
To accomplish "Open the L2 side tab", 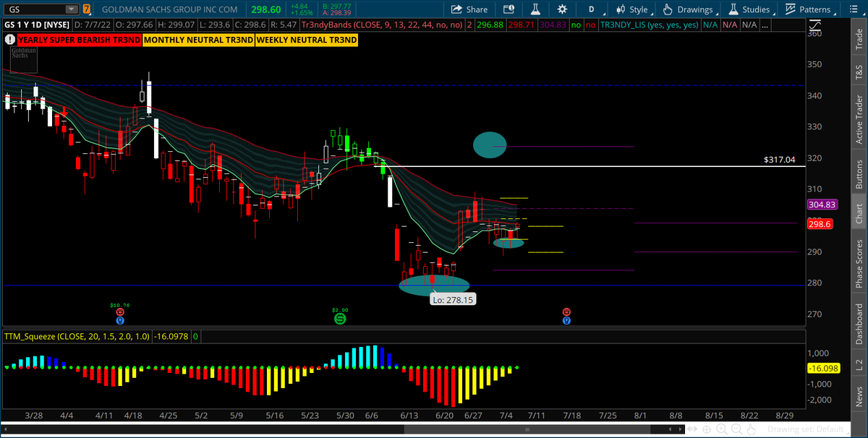I will click(x=859, y=365).
